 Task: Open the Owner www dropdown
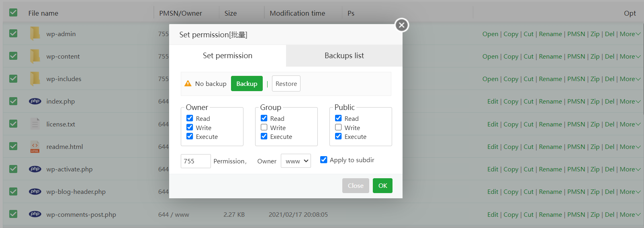click(296, 161)
